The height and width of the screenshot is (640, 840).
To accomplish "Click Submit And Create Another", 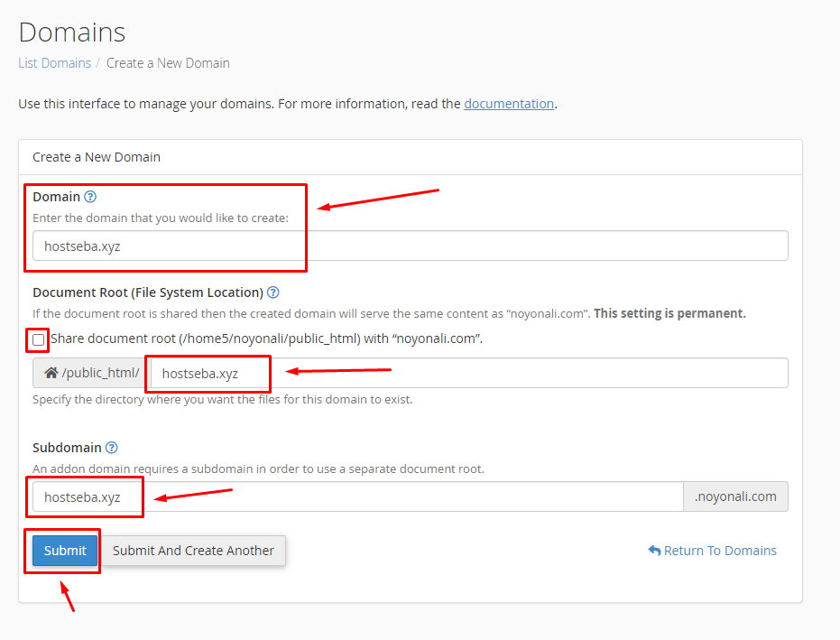I will tap(193, 551).
